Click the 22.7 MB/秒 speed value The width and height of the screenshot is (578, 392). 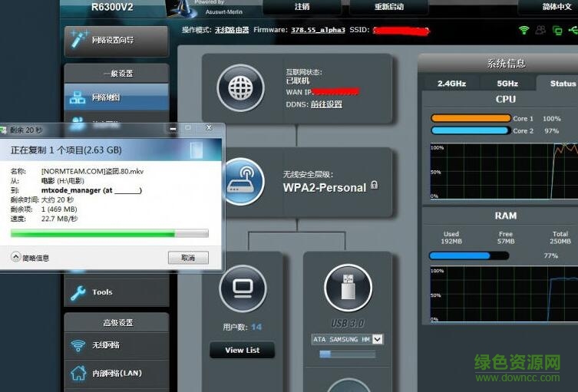click(59, 219)
